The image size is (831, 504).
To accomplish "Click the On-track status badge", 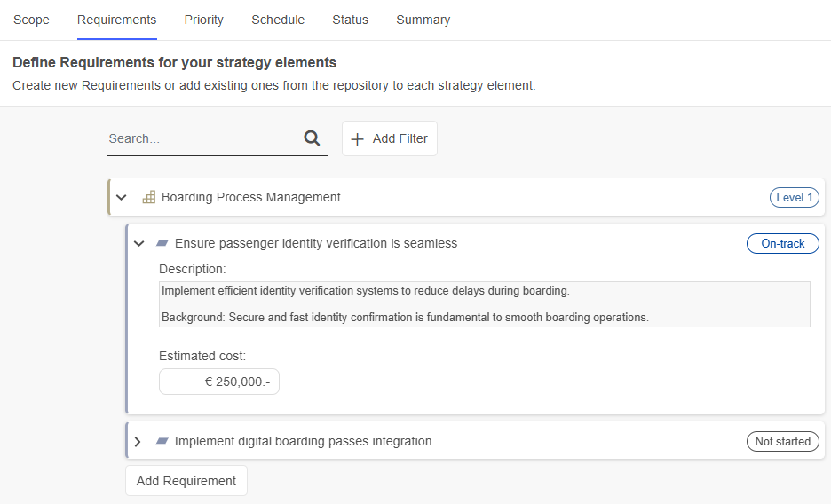I will (782, 243).
